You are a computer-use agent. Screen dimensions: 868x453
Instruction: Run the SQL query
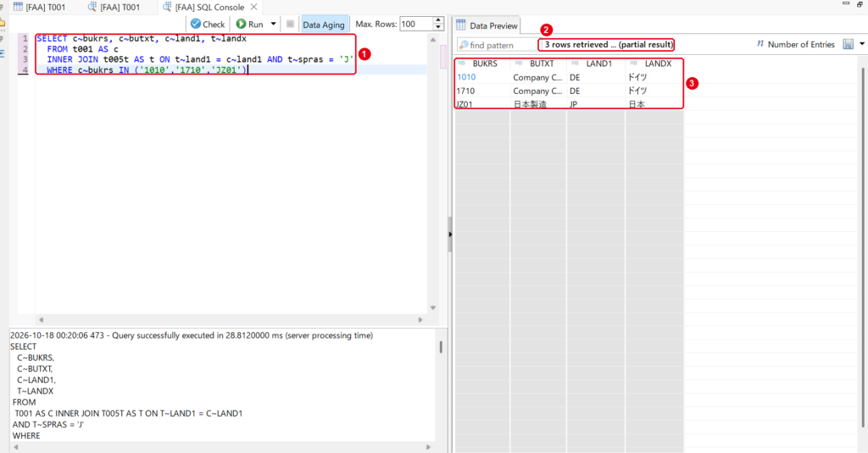click(250, 25)
